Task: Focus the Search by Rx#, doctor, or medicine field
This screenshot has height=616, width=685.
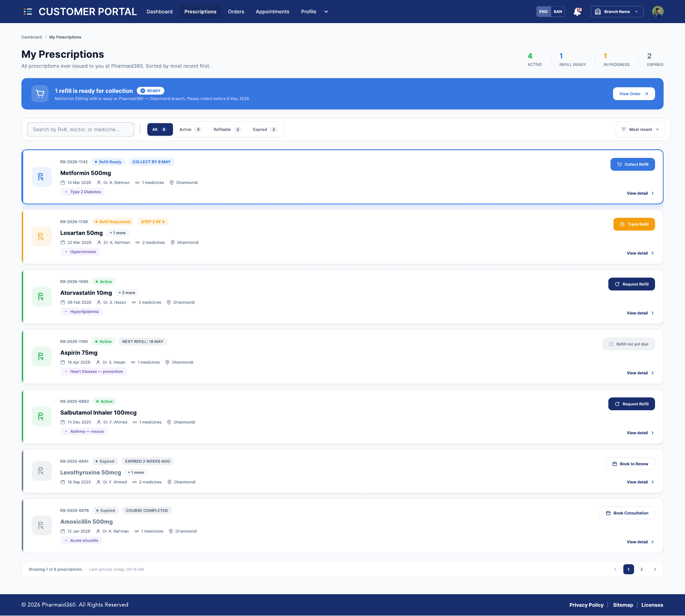Action: tap(80, 130)
